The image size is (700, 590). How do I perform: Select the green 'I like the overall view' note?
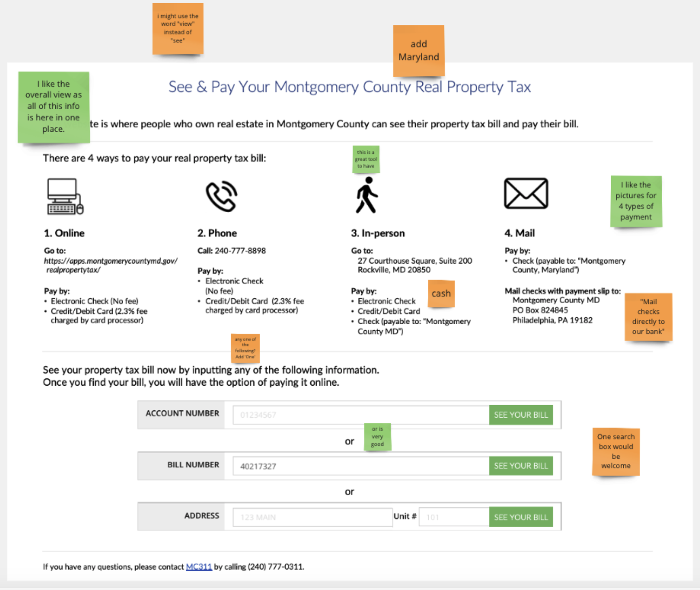[x=54, y=107]
